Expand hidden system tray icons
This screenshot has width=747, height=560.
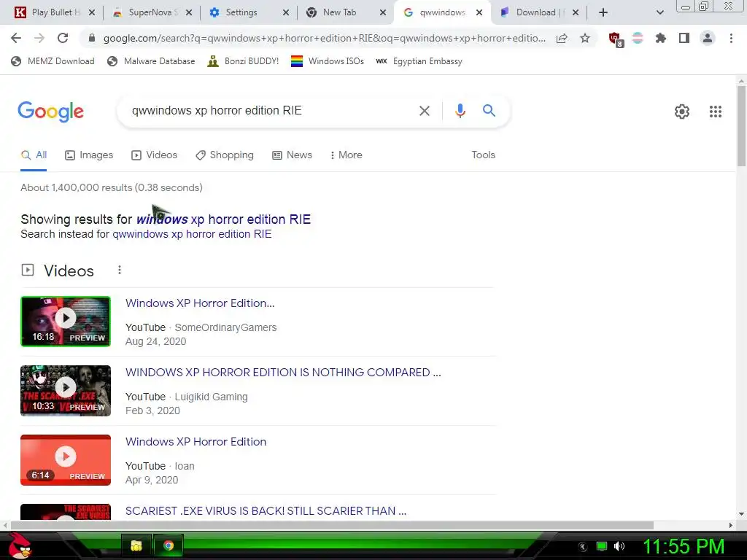583,547
